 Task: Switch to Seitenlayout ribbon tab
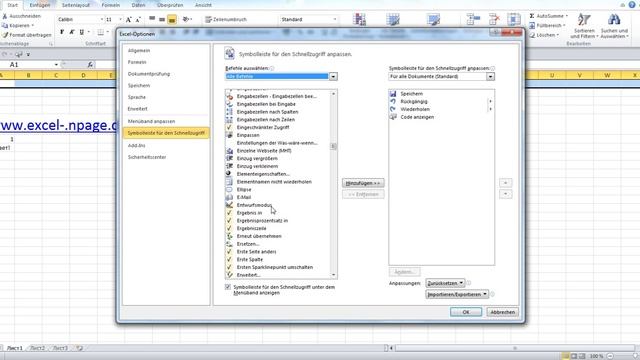pyautogui.click(x=76, y=5)
